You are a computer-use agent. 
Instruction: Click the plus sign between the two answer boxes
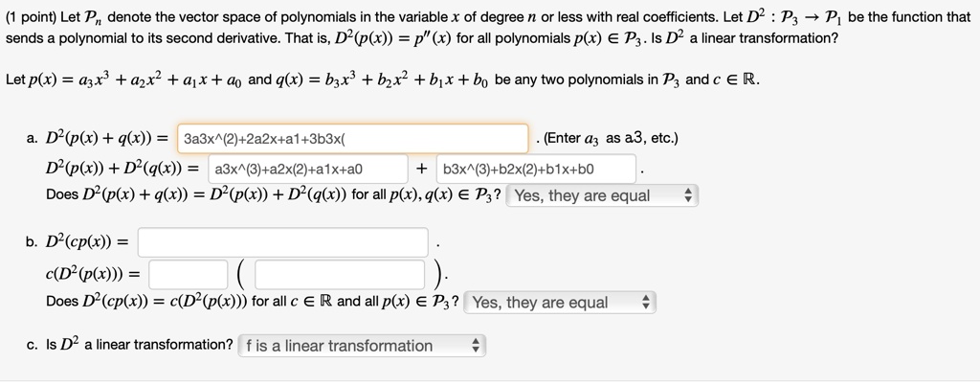422,170
